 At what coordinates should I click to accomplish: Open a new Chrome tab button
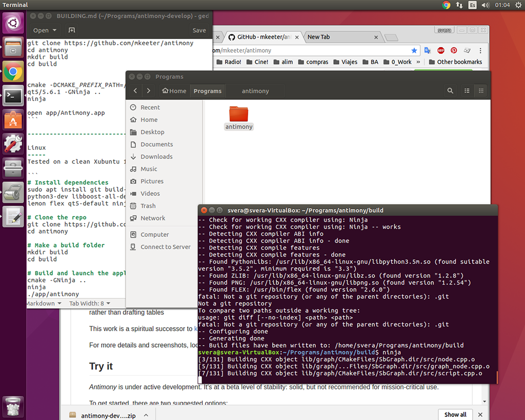pos(391,37)
